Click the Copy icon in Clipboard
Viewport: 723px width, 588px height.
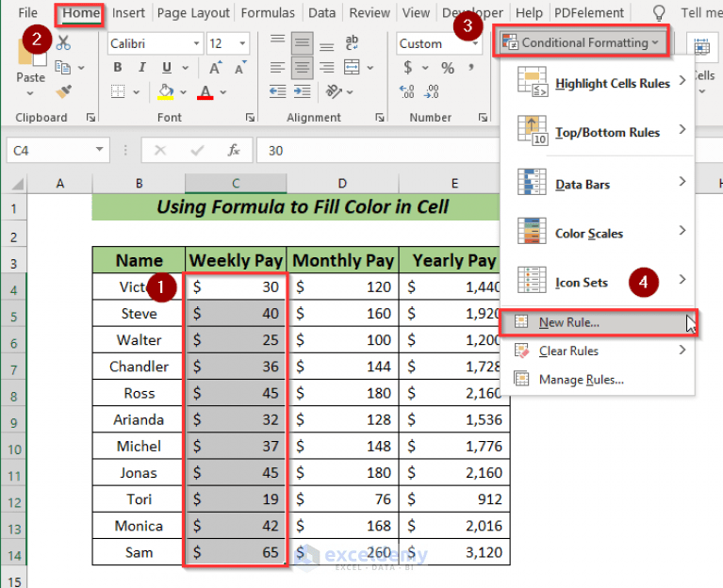(x=63, y=68)
